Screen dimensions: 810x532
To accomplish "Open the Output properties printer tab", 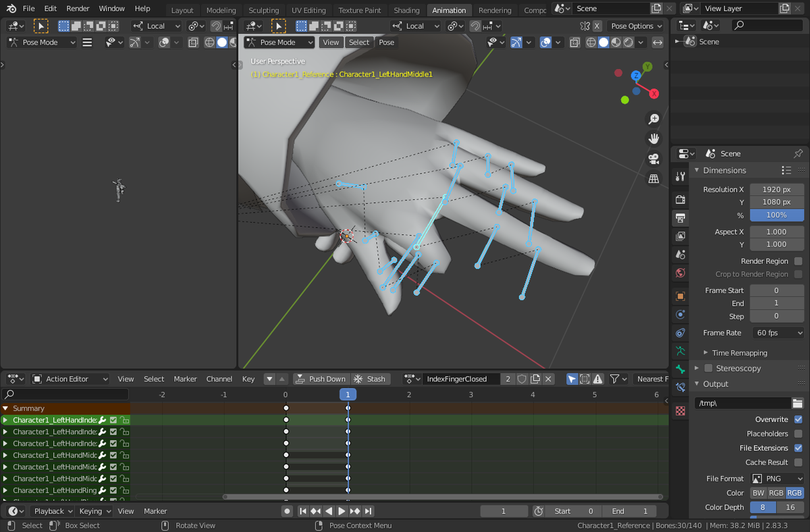I will point(680,218).
